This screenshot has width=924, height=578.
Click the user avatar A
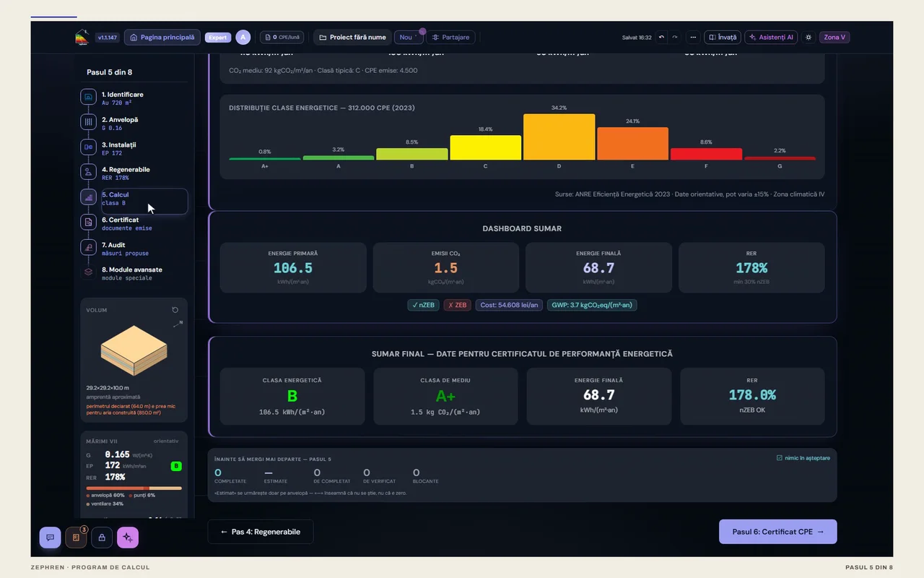[243, 37]
